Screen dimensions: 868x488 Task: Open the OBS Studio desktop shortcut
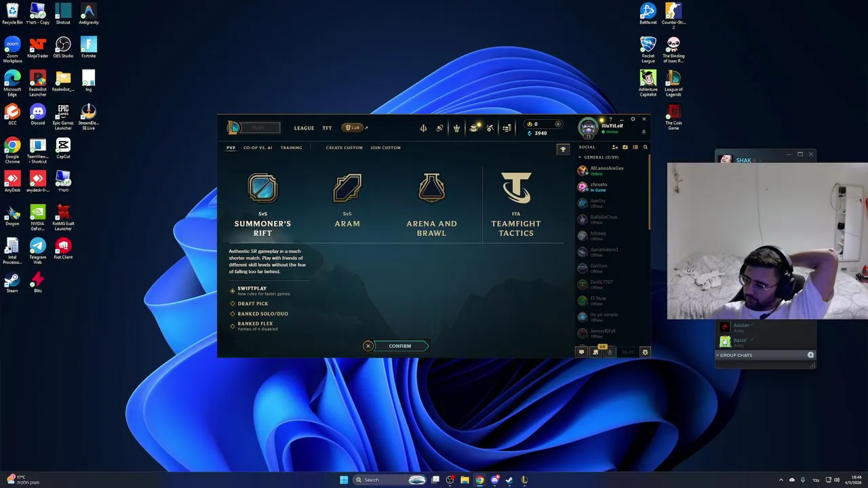tap(63, 47)
